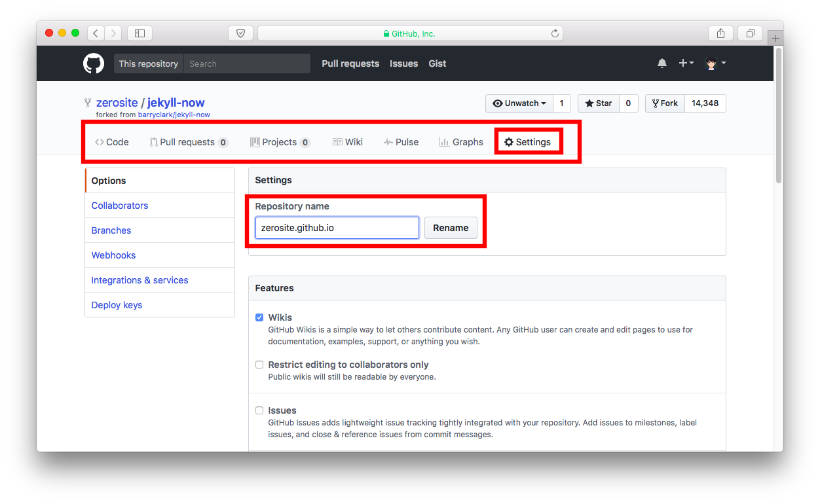Enable the Issues checkbox
This screenshot has height=504, width=820.
coord(259,410)
